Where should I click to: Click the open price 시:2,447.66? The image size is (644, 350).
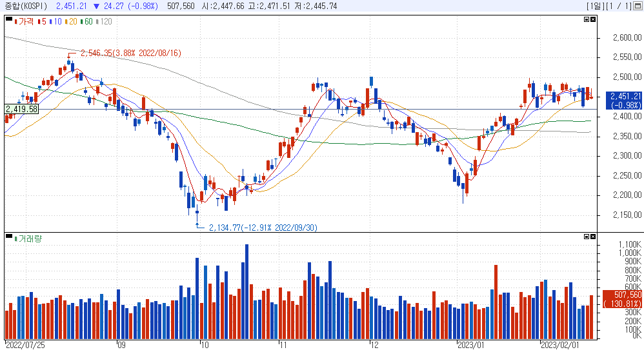(x=223, y=6)
